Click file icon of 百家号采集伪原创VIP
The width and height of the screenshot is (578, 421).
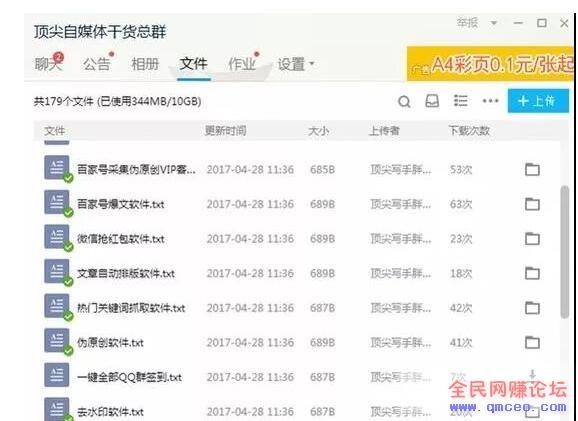point(57,168)
